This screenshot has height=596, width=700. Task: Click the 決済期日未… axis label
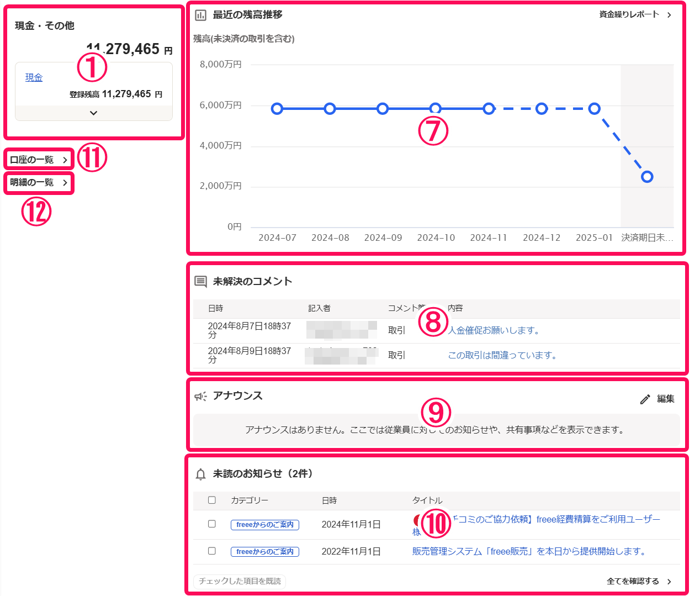point(647,238)
